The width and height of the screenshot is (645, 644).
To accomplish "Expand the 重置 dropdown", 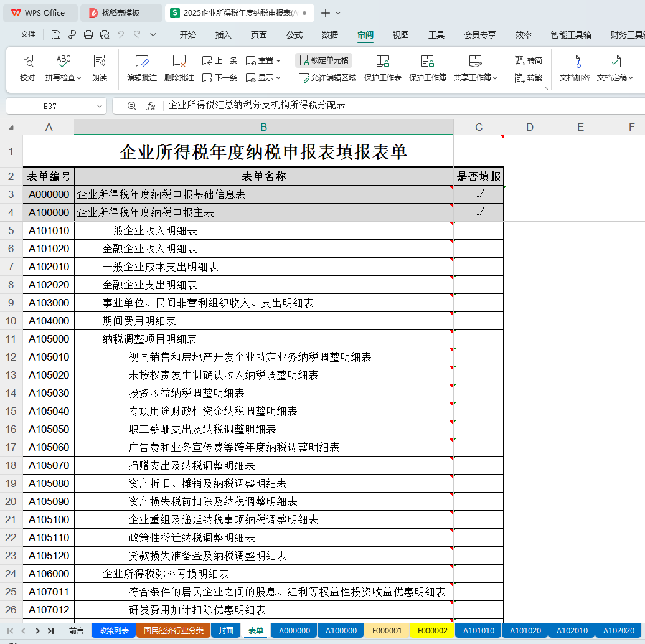I will tap(278, 61).
